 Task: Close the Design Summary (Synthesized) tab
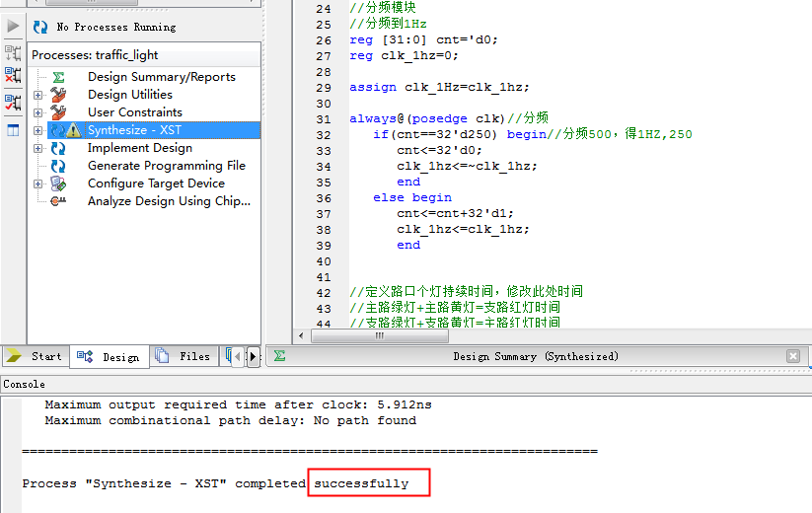[793, 355]
